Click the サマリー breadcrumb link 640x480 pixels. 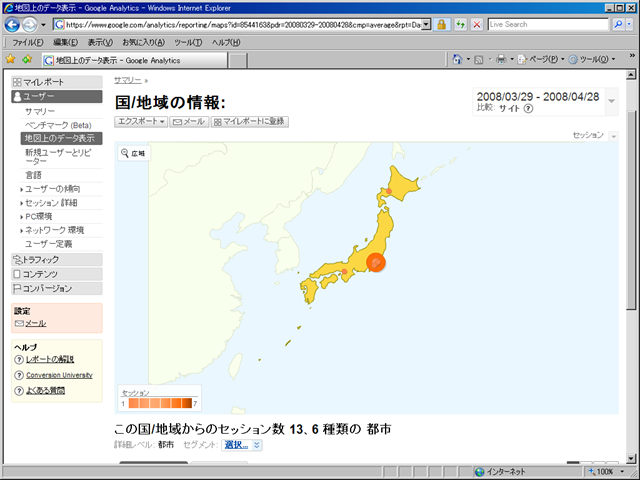coord(128,80)
